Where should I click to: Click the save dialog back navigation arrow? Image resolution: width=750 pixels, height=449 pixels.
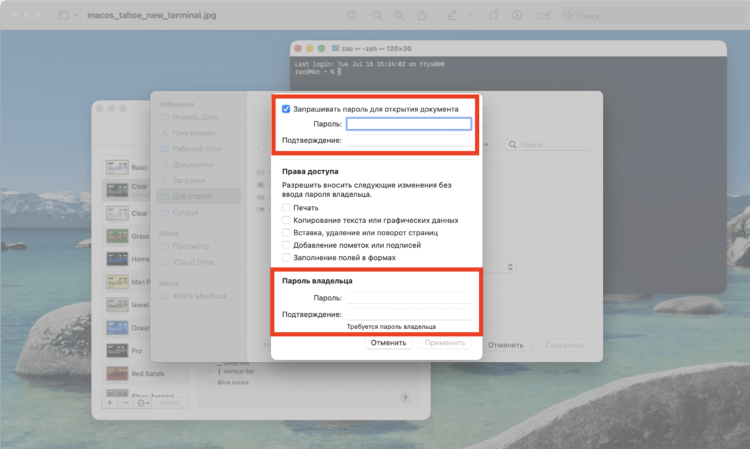[x=265, y=144]
